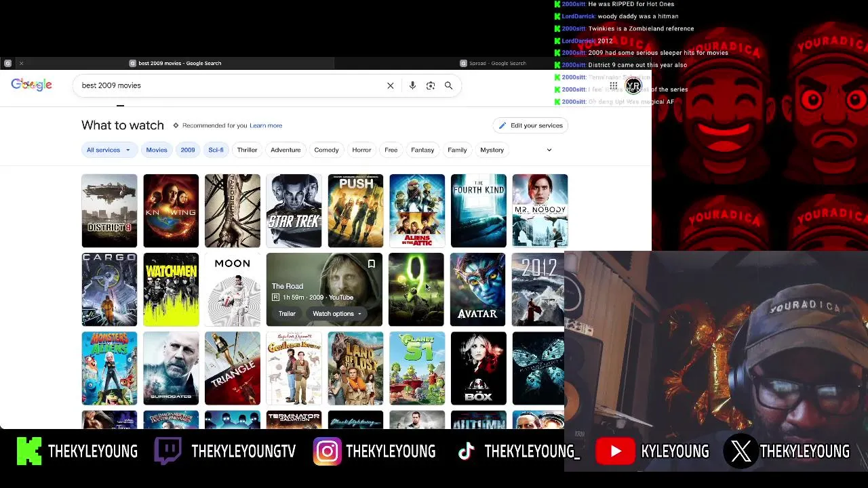Screen dimensions: 868x488
Task: Click the Google logo
Action: pos(31,85)
